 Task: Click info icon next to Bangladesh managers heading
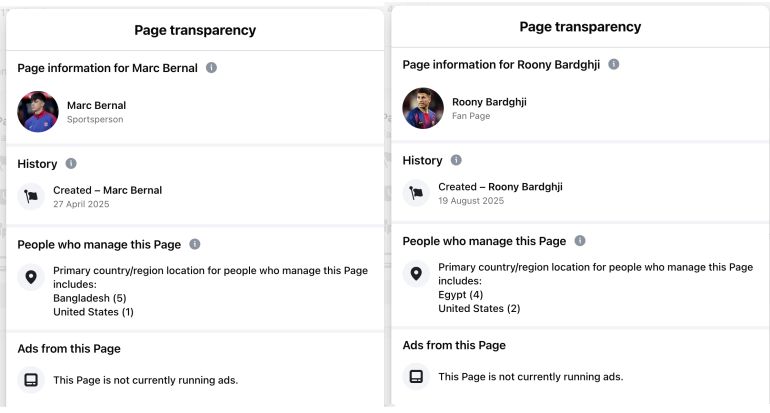click(x=195, y=244)
